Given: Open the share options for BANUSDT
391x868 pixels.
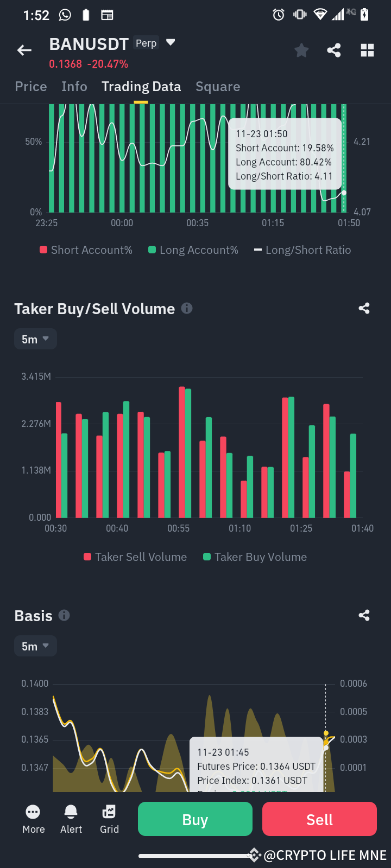Looking at the screenshot, I should point(334,50).
